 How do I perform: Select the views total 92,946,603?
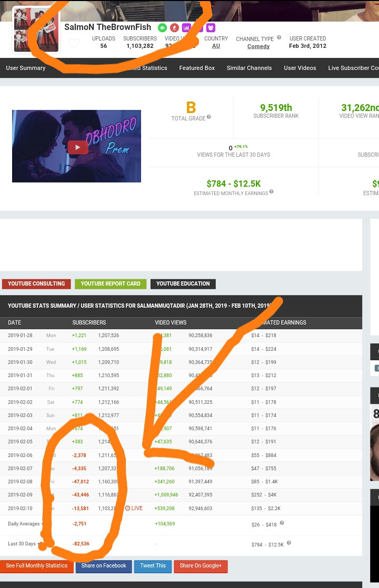pos(201,509)
